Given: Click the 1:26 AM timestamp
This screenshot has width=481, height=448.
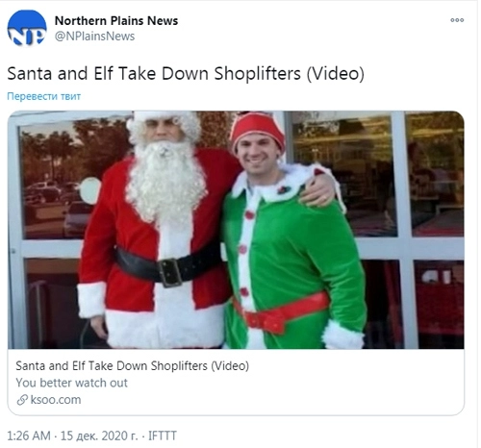Looking at the screenshot, I should point(29,436).
